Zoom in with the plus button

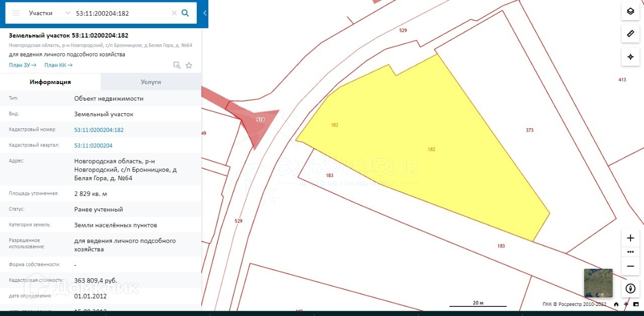coord(630,238)
